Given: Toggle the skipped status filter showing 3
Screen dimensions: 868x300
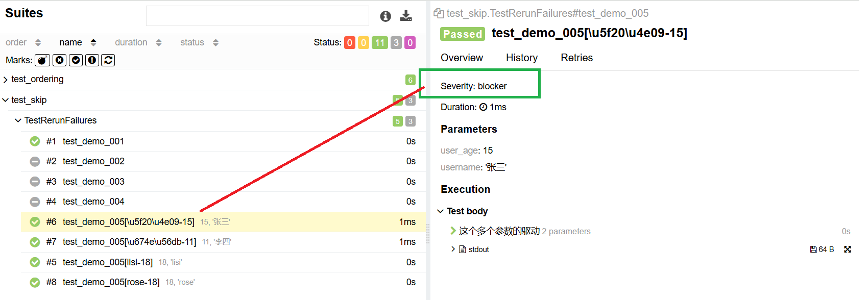Looking at the screenshot, I should [x=396, y=43].
